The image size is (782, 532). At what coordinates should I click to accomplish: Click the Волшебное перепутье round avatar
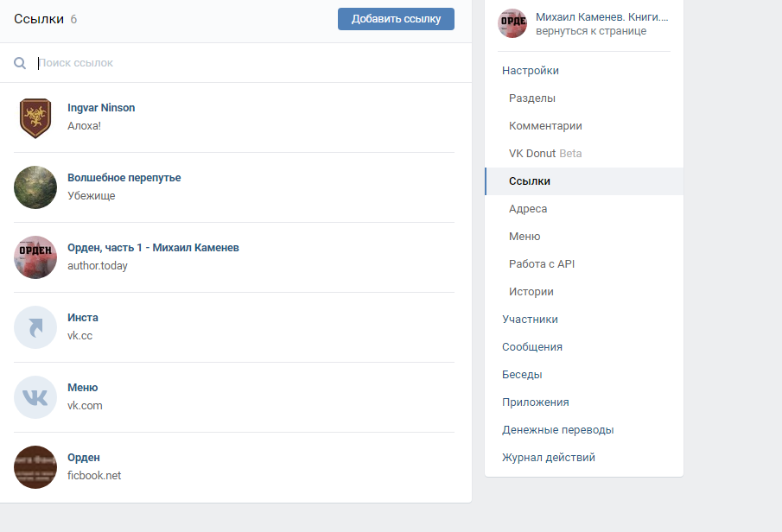click(35, 187)
